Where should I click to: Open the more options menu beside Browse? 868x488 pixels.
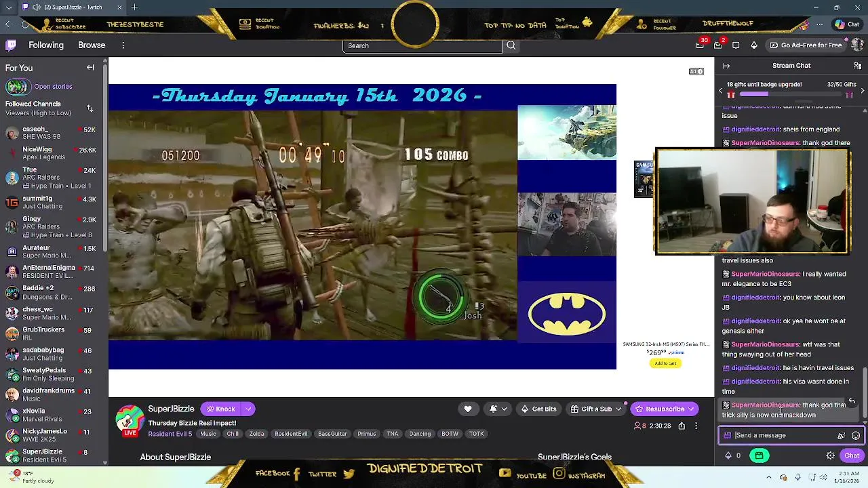pyautogui.click(x=123, y=45)
